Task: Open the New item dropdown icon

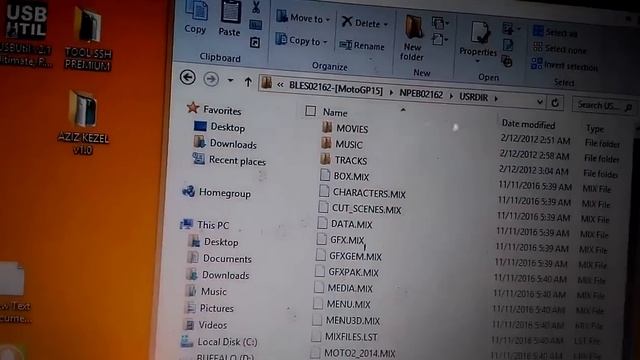Action: [x=440, y=22]
